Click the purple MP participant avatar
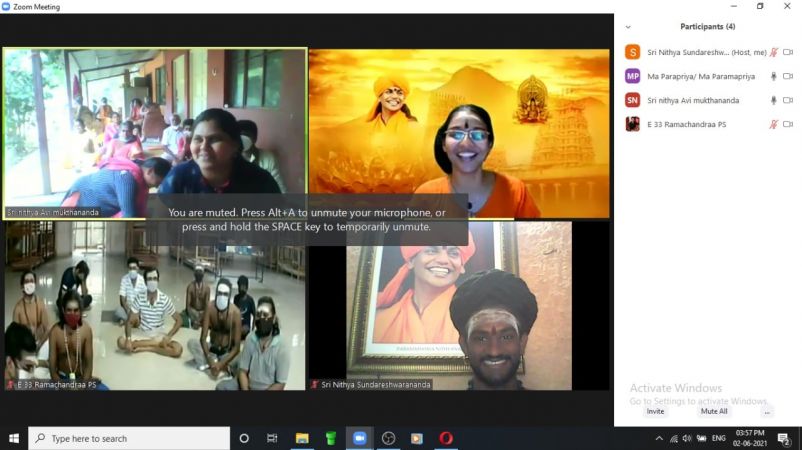The width and height of the screenshot is (802, 450). pos(632,76)
